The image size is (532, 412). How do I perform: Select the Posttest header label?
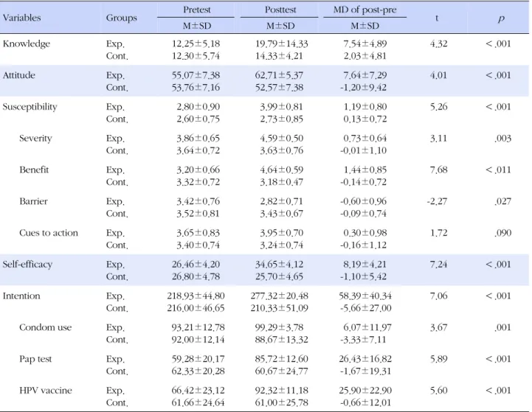point(280,10)
